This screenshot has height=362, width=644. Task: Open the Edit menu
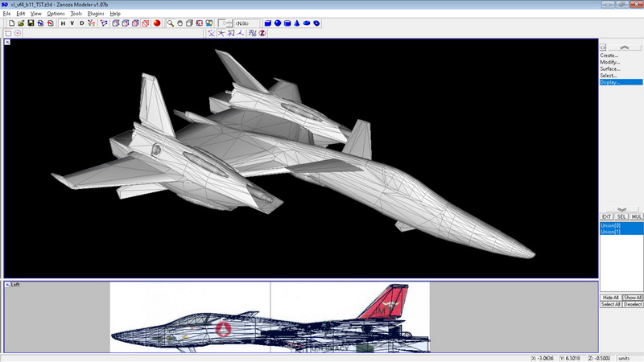[x=21, y=14]
